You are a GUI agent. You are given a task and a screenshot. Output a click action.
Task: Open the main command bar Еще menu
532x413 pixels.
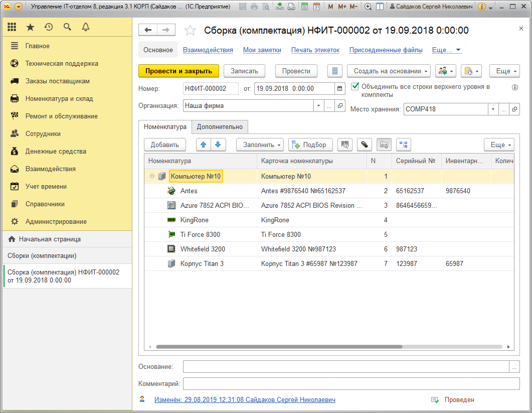[504, 71]
